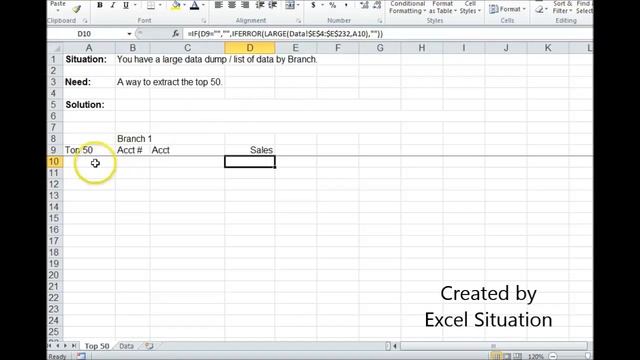Click the scroll left arrow of horizontal scrollbar

pos(395,346)
